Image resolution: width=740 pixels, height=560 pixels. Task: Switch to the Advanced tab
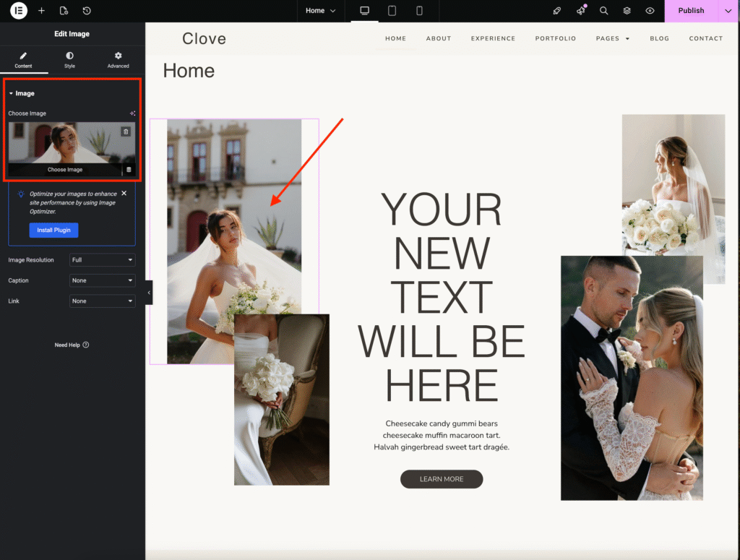coord(118,60)
